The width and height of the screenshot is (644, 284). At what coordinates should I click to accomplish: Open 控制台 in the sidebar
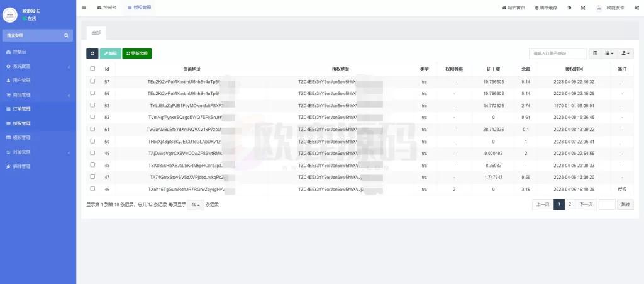38,52
